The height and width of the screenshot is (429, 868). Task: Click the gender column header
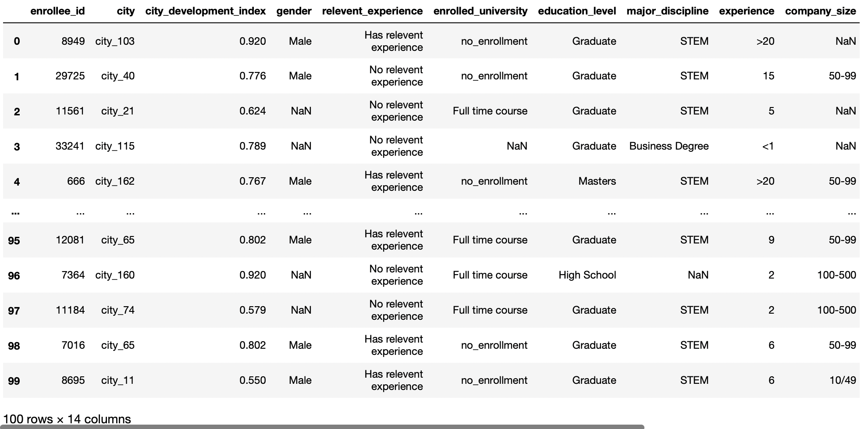pos(294,11)
